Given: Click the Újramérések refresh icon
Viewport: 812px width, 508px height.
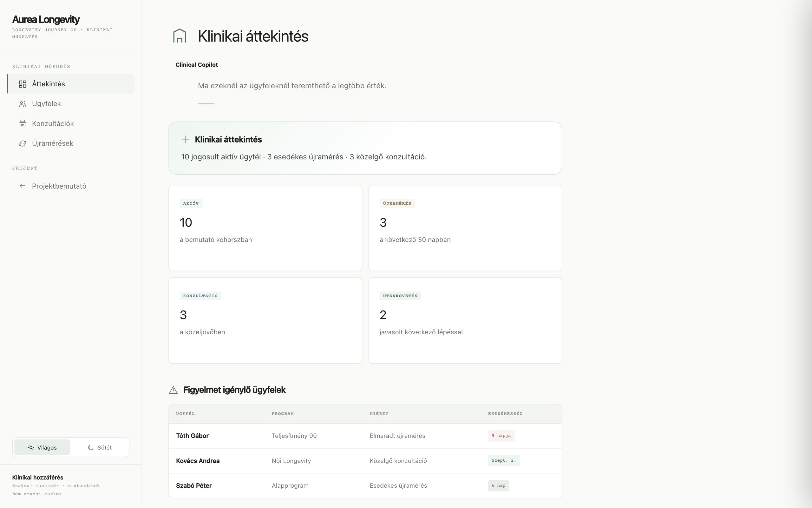Looking at the screenshot, I should click(x=23, y=144).
